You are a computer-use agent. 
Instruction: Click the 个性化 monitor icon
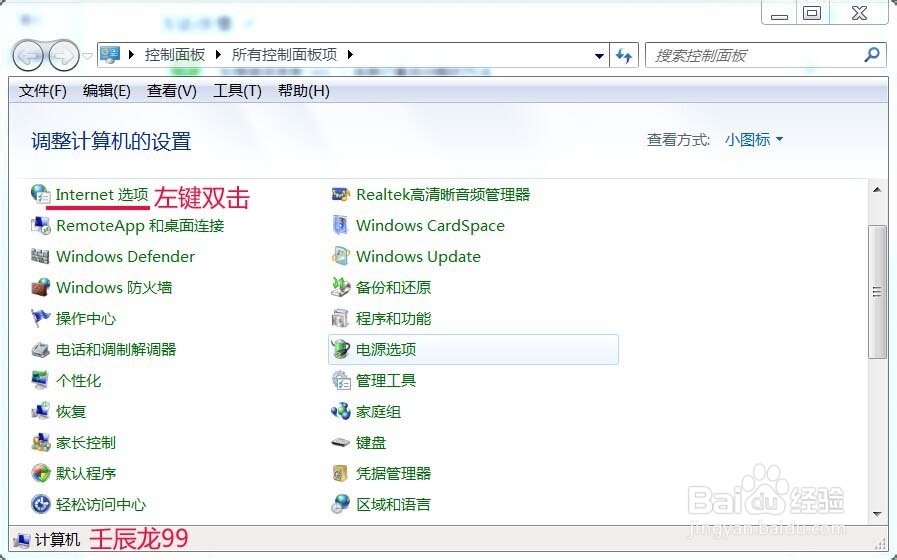[x=41, y=380]
